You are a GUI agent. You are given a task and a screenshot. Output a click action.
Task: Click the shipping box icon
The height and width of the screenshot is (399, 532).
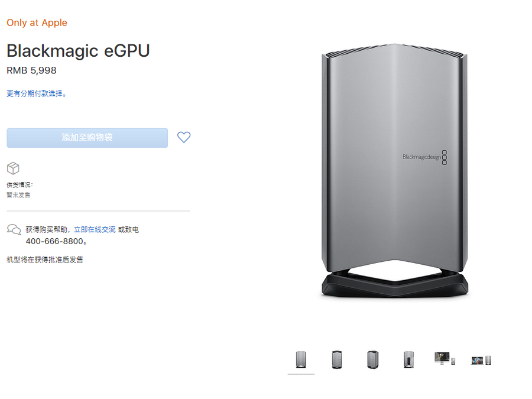coord(13,168)
